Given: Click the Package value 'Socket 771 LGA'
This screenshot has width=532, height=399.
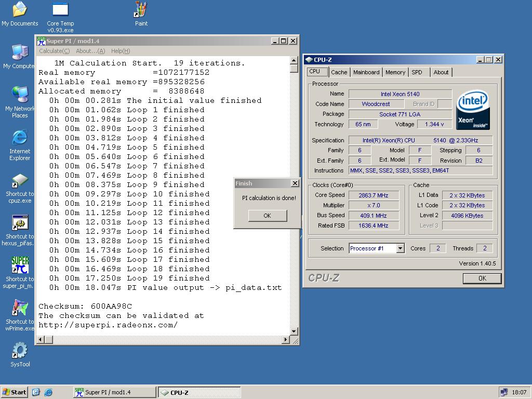Looking at the screenshot, I should coord(400,114).
